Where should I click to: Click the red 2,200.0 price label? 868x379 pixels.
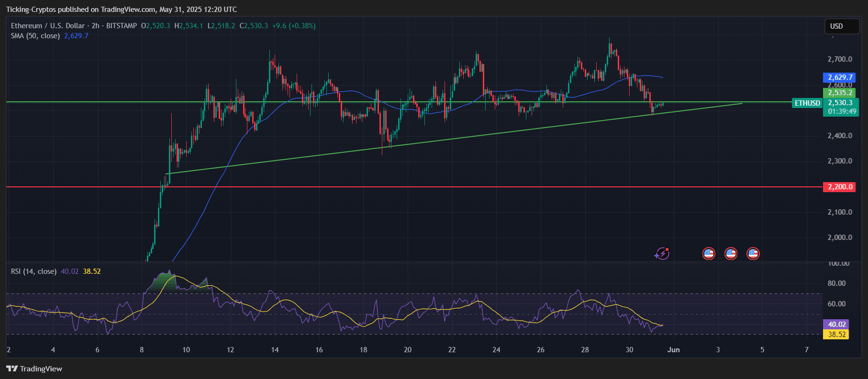click(841, 187)
